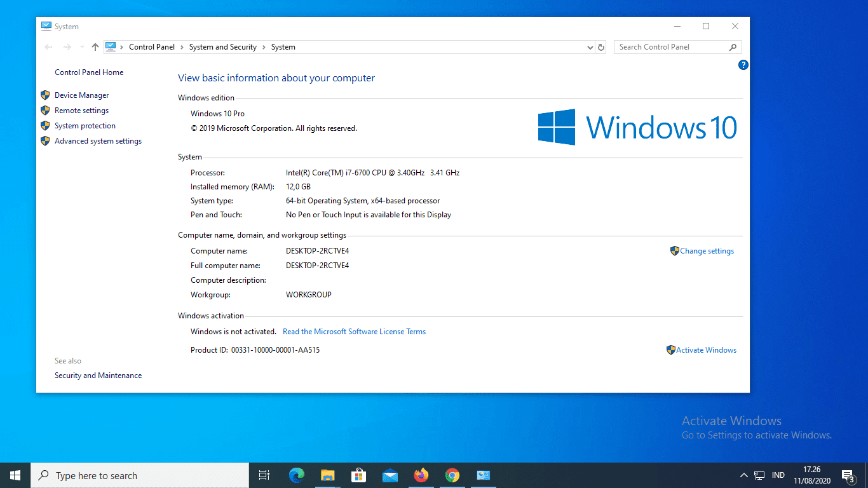Open System protection
The height and width of the screenshot is (488, 868).
pyautogui.click(x=85, y=126)
